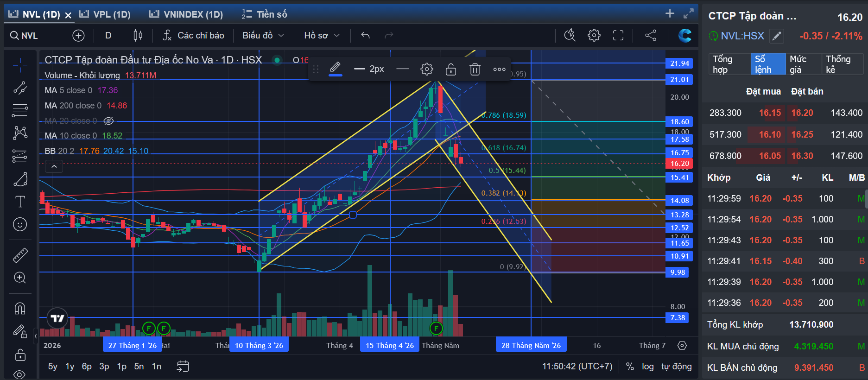Screen dimensions: 868x380
Task: Collapse the left drawing toolbar arrow
Action: click(x=36, y=336)
